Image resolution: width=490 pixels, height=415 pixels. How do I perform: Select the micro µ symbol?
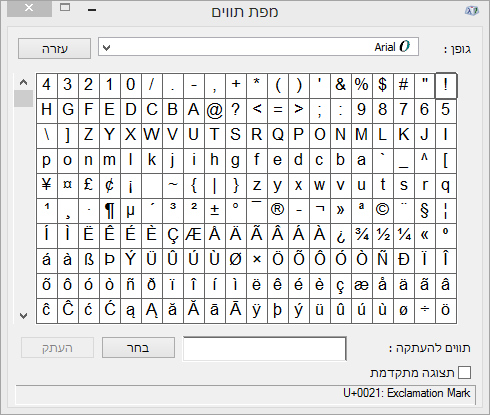[x=131, y=211]
